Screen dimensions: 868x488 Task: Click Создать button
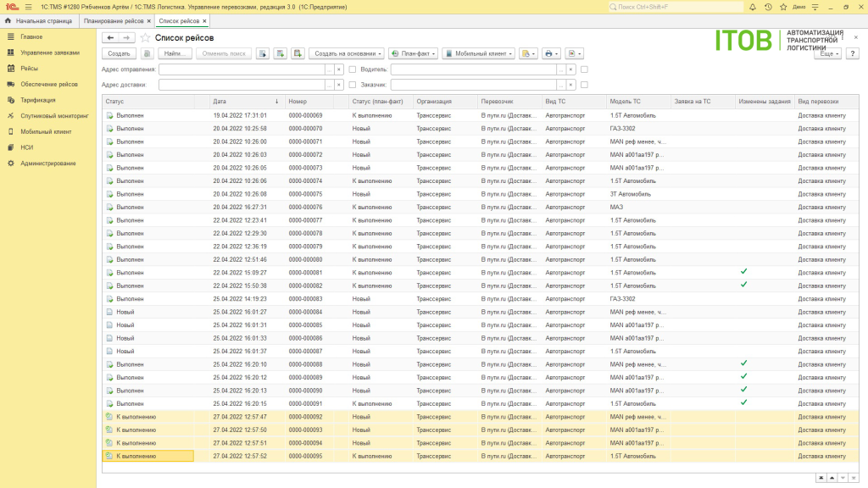click(119, 53)
